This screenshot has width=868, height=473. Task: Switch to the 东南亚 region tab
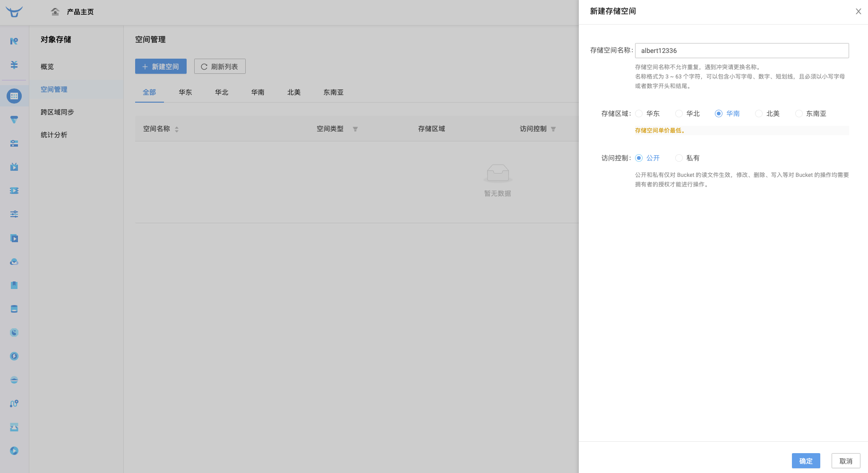click(x=333, y=92)
